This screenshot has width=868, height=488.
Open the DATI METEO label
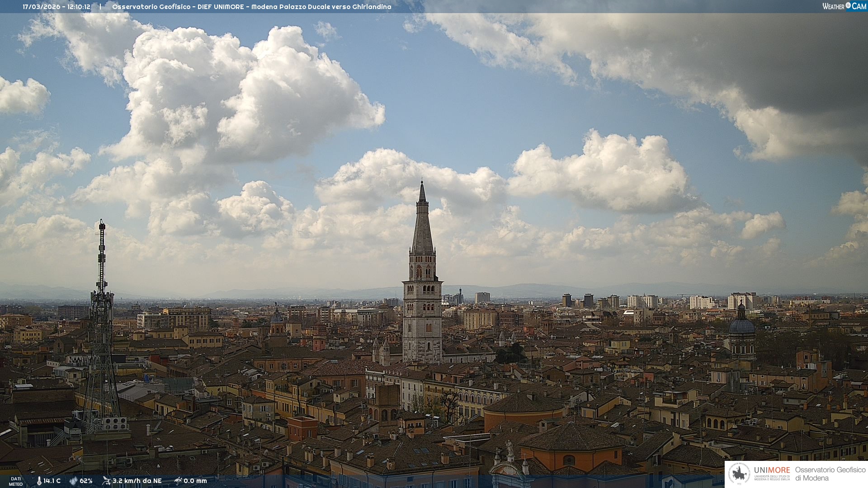pyautogui.click(x=16, y=481)
